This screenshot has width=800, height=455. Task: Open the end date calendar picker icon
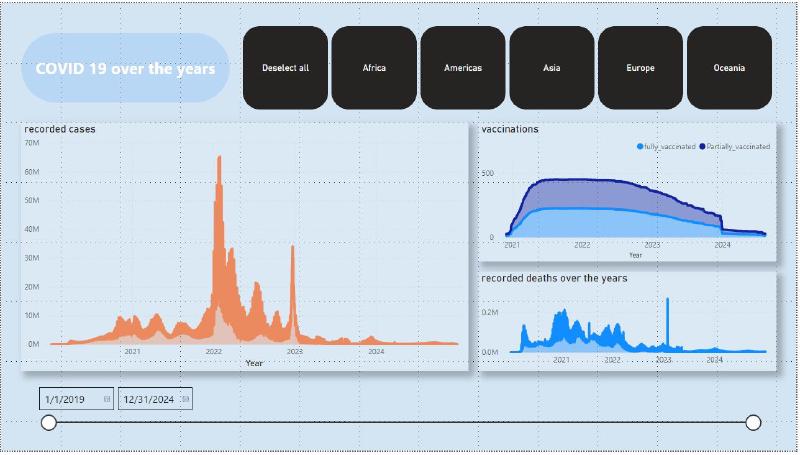(185, 399)
